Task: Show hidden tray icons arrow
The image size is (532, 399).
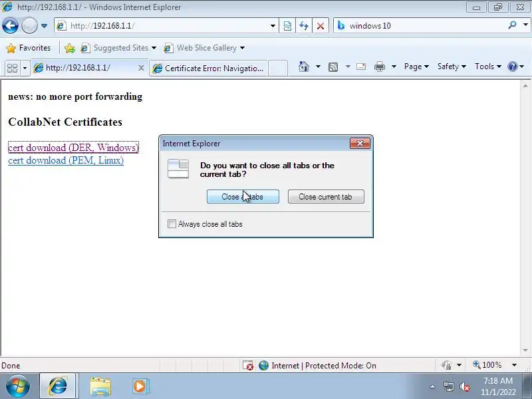Action: [x=432, y=386]
